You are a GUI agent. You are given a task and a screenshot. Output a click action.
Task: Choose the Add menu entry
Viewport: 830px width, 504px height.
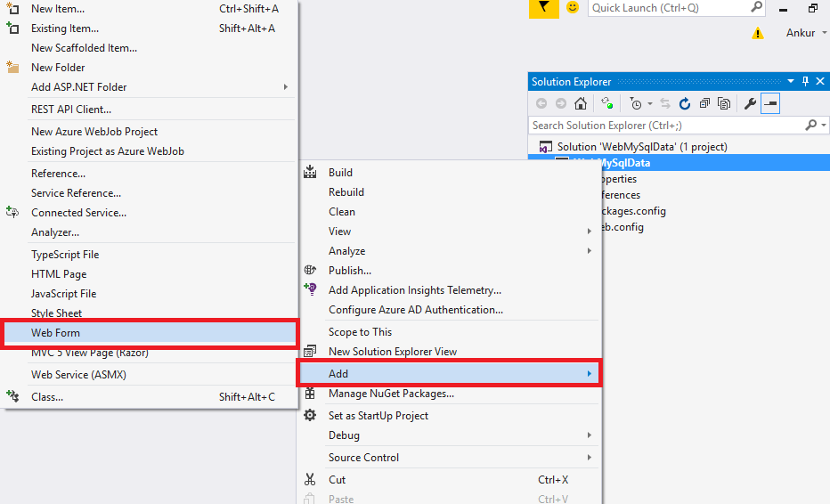pos(449,374)
